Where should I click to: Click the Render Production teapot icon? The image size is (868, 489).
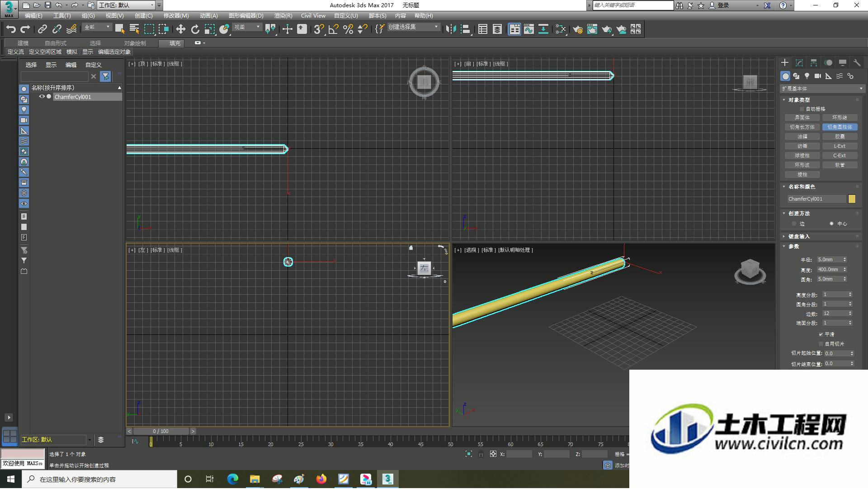606,29
